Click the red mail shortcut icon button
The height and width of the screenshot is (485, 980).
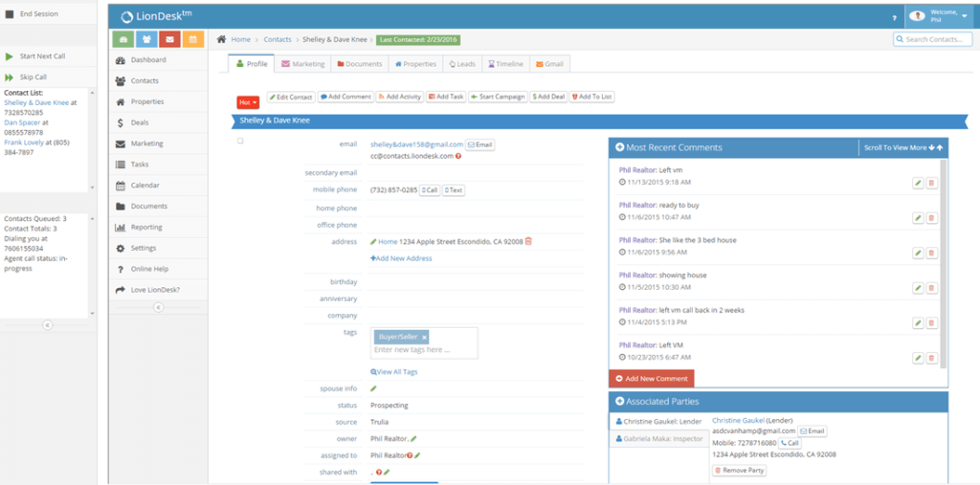[x=169, y=39]
